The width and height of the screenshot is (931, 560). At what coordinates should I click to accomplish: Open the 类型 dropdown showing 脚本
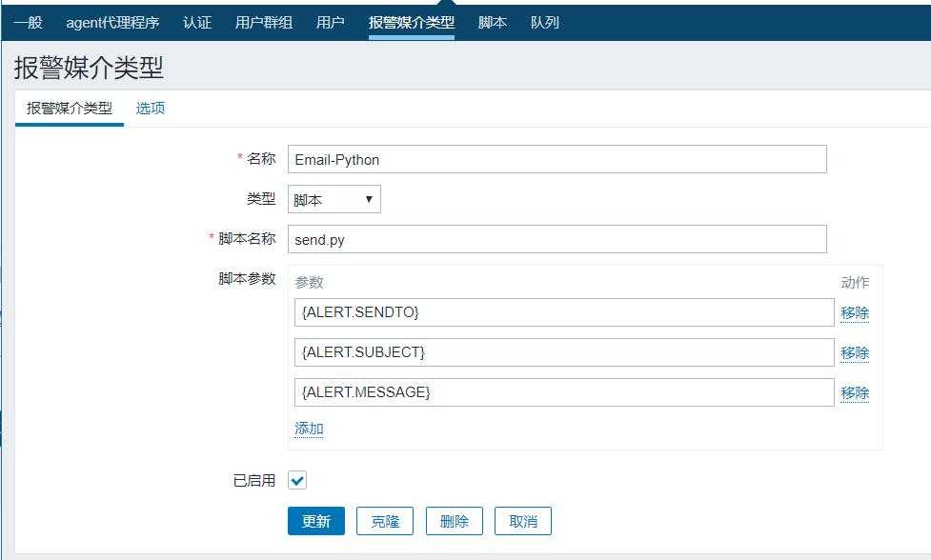334,199
